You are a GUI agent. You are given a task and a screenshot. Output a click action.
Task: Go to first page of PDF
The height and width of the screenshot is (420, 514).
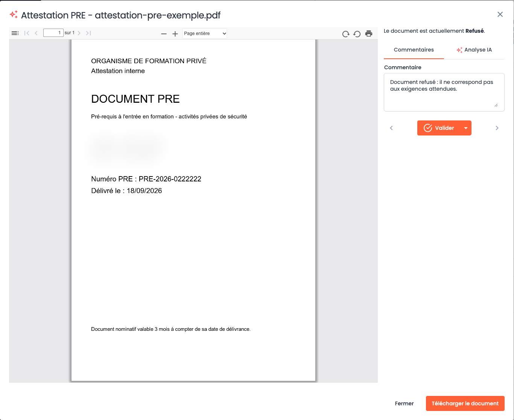point(27,33)
